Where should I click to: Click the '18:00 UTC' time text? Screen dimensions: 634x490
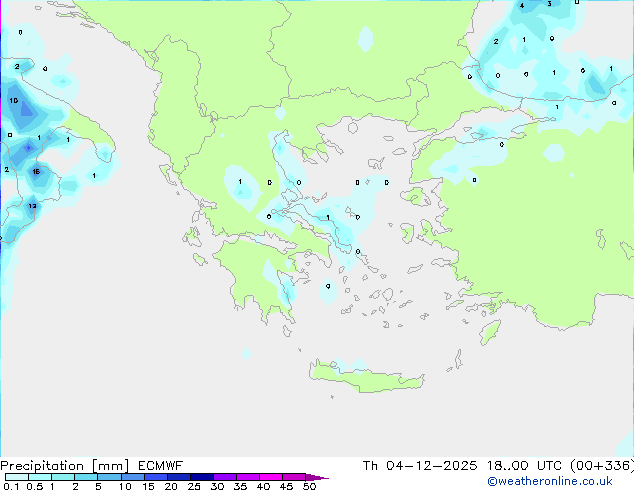coord(524,466)
